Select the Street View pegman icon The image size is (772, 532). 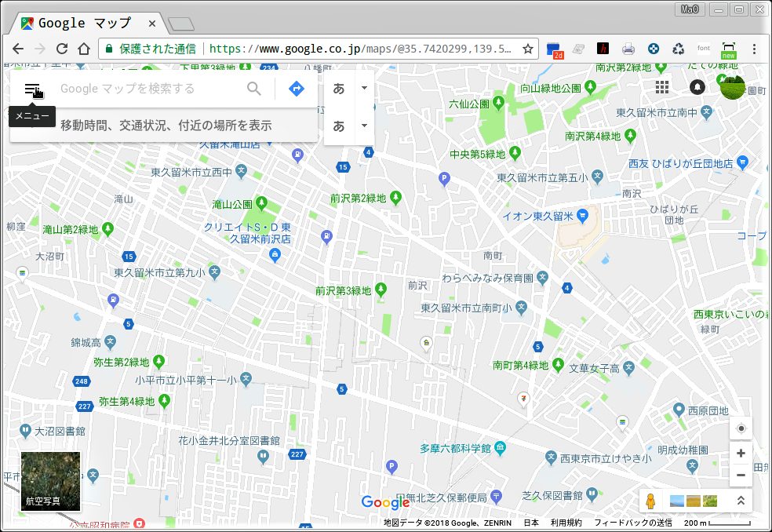pyautogui.click(x=651, y=501)
